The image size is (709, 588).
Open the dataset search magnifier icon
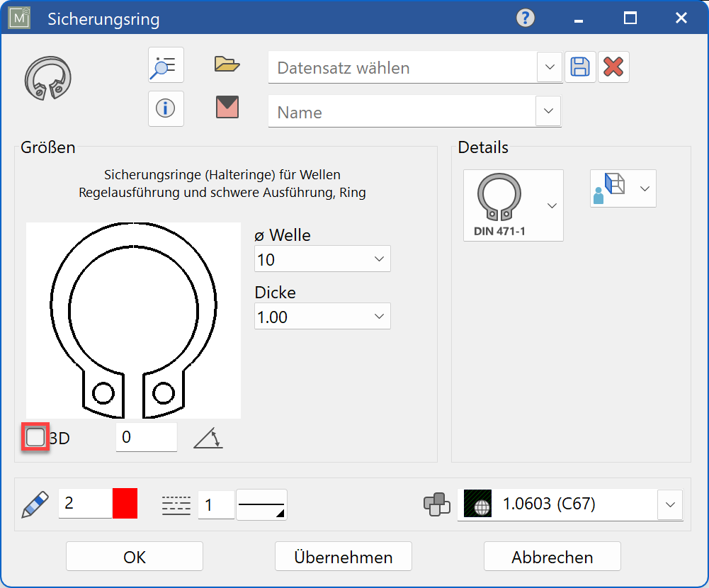pos(165,64)
